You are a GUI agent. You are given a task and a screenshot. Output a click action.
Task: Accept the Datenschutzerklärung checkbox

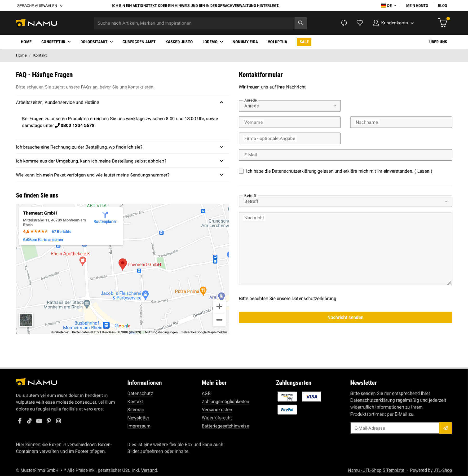click(x=241, y=171)
